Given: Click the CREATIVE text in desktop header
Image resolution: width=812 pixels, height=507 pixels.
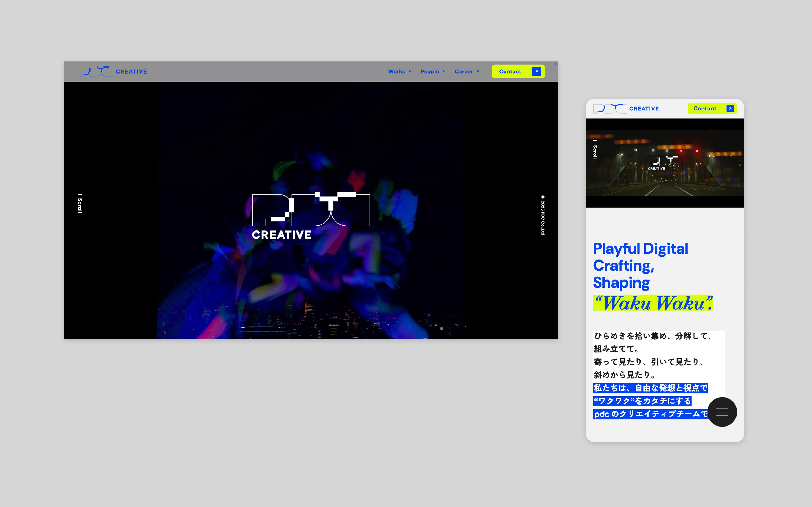Looking at the screenshot, I should point(131,71).
